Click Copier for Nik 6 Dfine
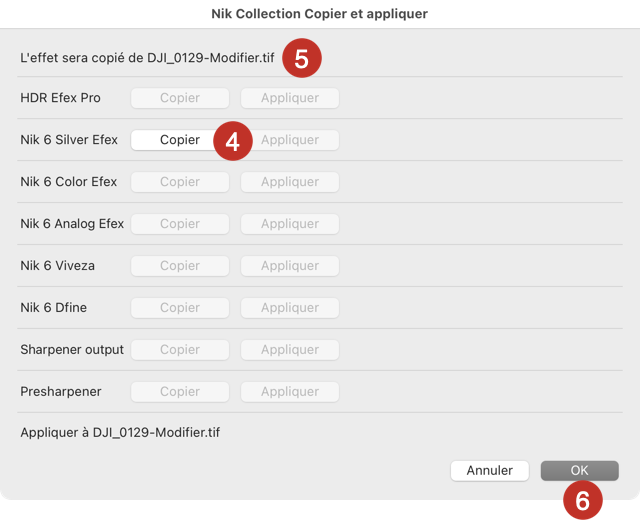The image size is (640, 521). pyautogui.click(x=180, y=308)
